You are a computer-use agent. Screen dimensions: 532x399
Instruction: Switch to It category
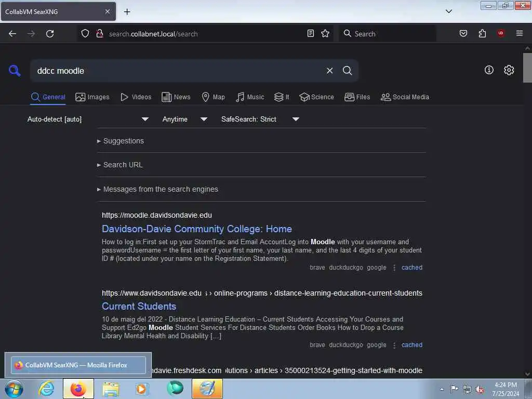point(282,97)
